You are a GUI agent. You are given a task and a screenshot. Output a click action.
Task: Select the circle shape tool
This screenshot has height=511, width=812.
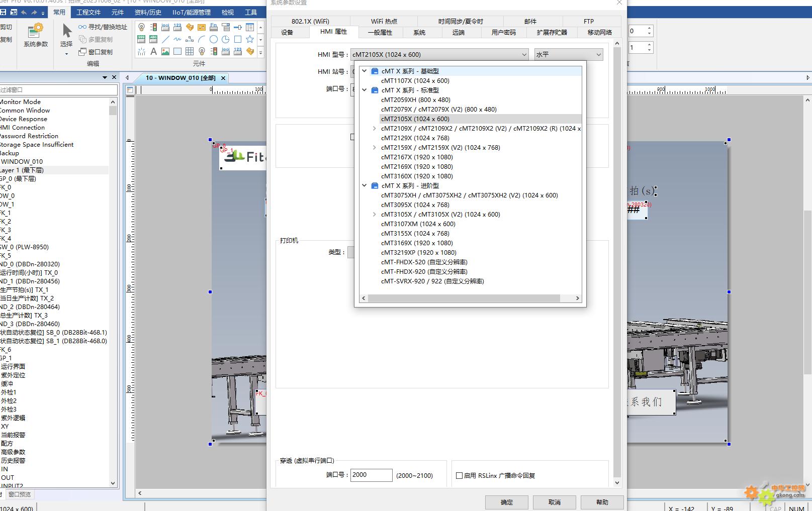[x=214, y=39]
